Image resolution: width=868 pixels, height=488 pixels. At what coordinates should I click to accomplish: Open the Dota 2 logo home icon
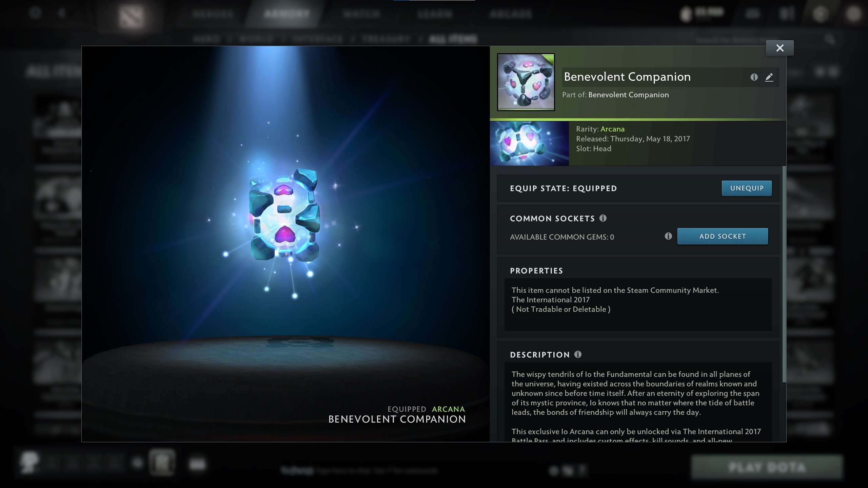pyautogui.click(x=131, y=16)
